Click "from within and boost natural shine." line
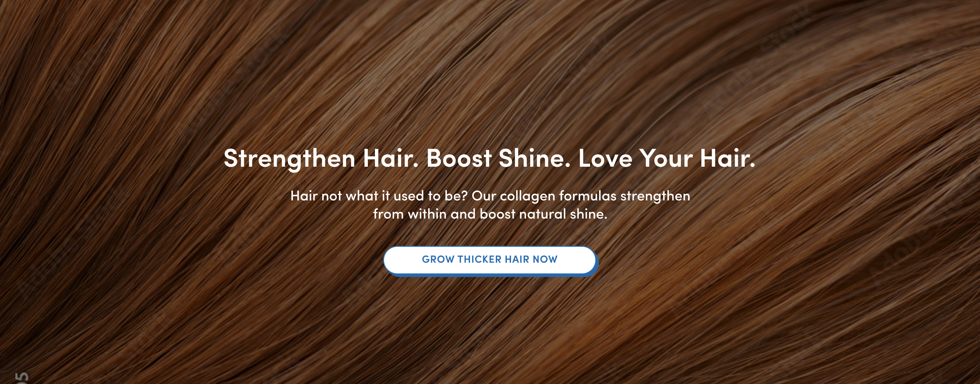The width and height of the screenshot is (980, 384). (490, 214)
